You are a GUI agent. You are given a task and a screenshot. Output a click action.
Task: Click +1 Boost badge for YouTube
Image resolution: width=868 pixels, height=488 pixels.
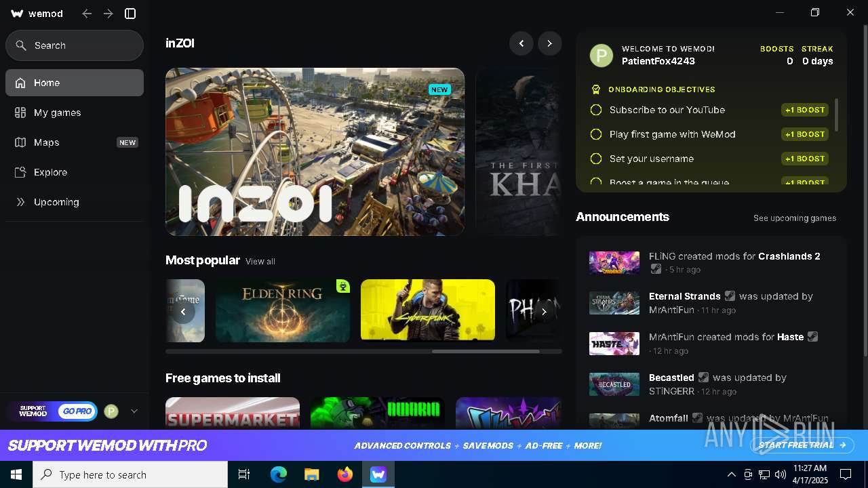pyautogui.click(x=805, y=110)
